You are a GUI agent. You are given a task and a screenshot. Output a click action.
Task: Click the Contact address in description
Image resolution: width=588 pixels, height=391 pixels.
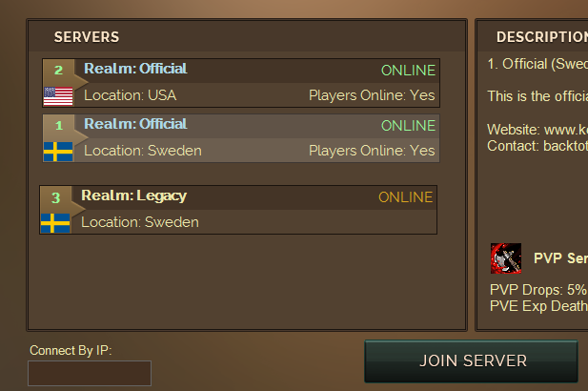coord(537,146)
